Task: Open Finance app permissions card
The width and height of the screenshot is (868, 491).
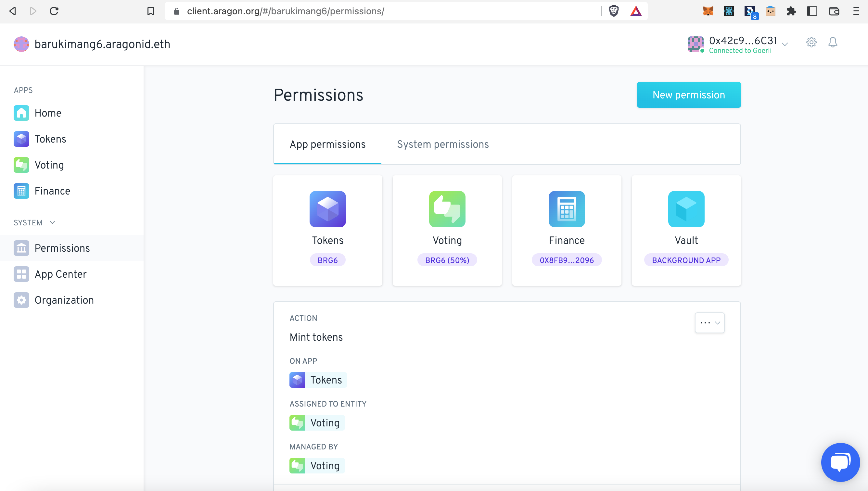Action: [x=567, y=231]
